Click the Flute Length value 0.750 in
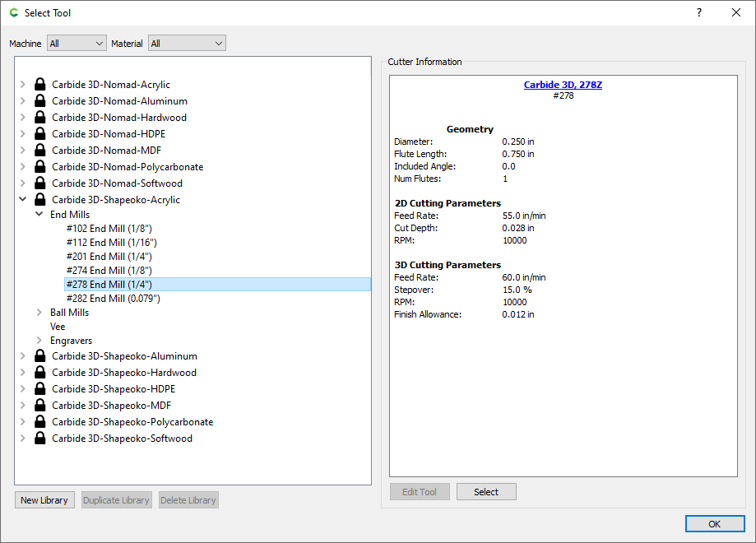Viewport: 756px width, 543px height. click(517, 154)
